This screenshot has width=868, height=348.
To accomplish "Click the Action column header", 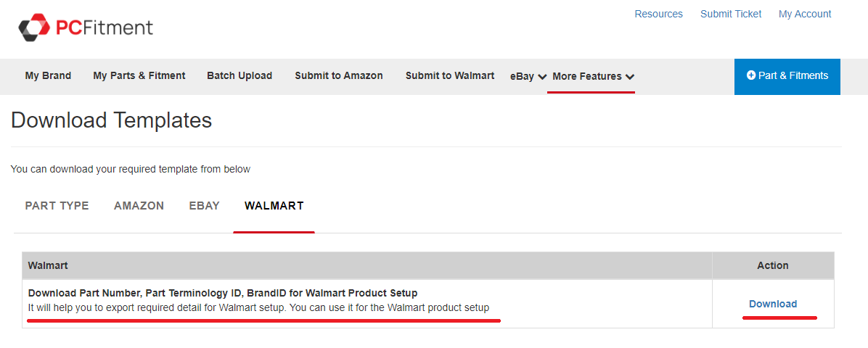I will [773, 265].
